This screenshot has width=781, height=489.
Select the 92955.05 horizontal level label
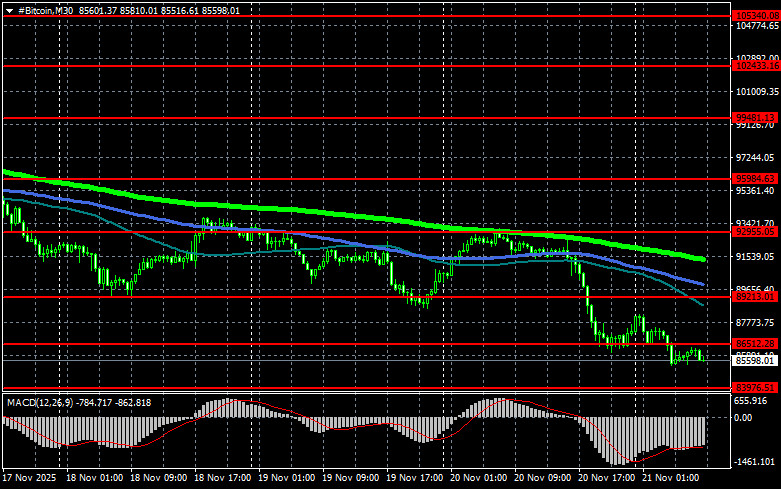click(755, 232)
